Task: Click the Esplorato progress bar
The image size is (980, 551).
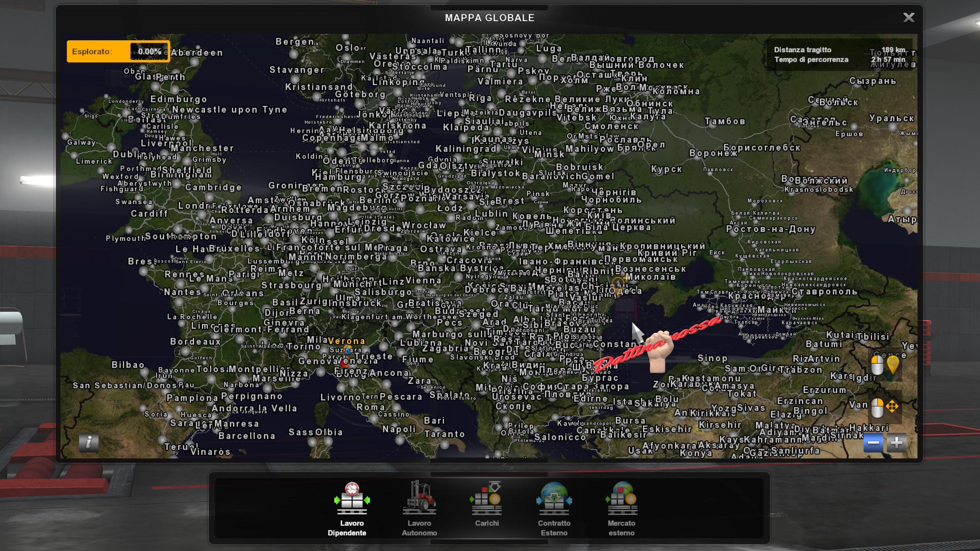Action: tap(149, 51)
